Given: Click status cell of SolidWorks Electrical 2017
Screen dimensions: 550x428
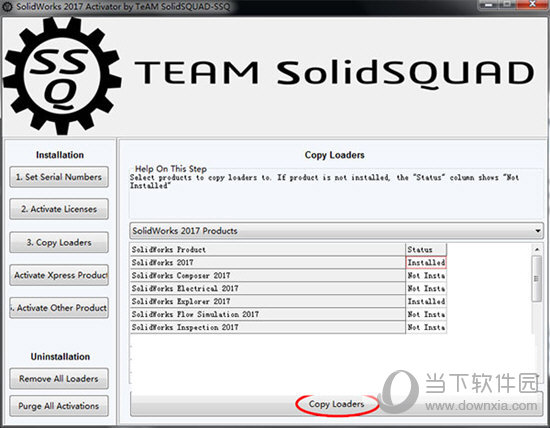Looking at the screenshot, I should coord(426,288).
